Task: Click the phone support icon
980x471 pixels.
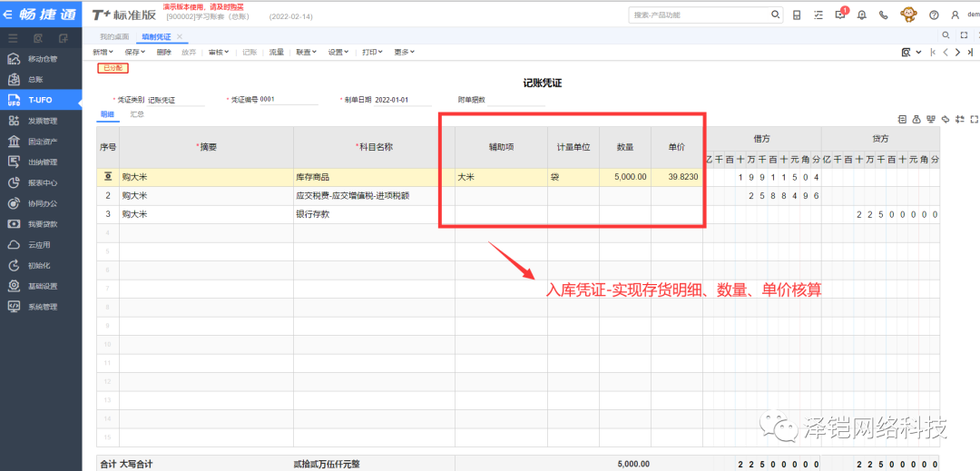Action: click(884, 15)
